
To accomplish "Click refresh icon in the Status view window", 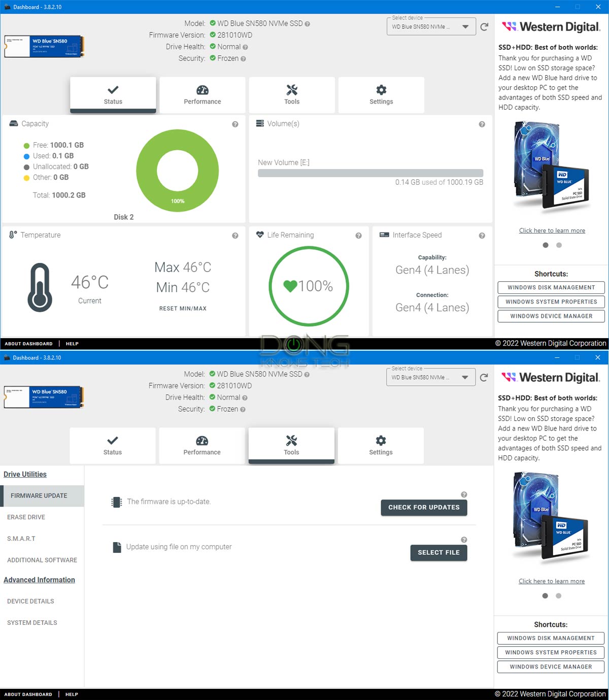I will pyautogui.click(x=484, y=27).
